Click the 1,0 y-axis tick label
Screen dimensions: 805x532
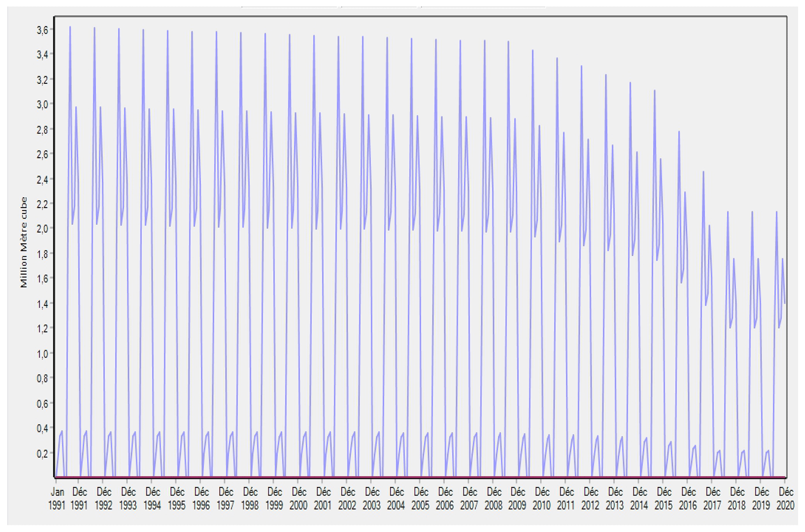pyautogui.click(x=42, y=354)
